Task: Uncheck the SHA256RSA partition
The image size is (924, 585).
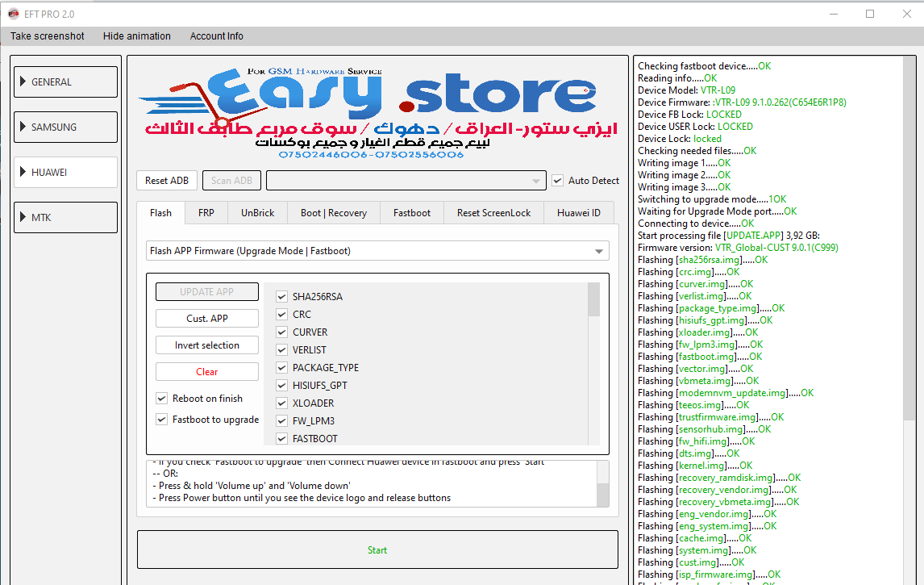Action: pos(281,297)
